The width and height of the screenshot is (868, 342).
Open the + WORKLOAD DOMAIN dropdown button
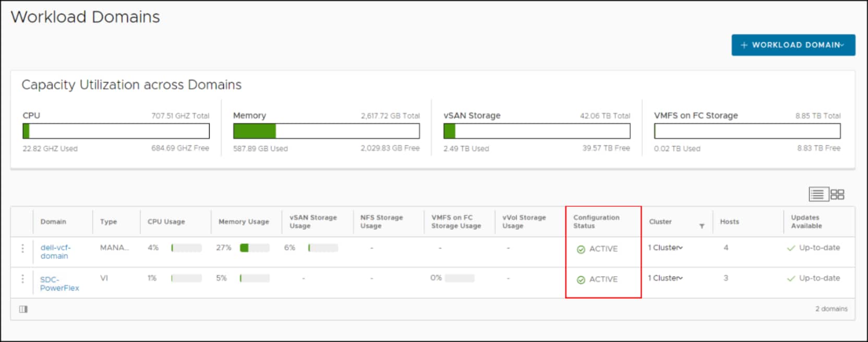(793, 45)
